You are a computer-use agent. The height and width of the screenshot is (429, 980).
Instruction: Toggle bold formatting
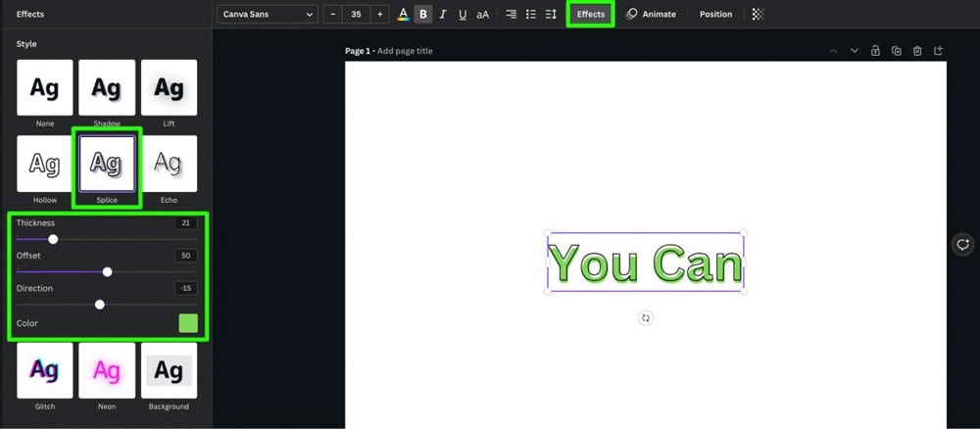[x=423, y=15]
